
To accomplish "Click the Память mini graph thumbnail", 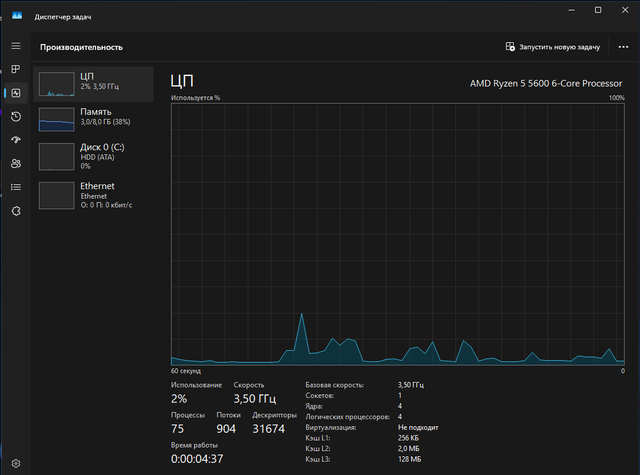I will point(56,119).
